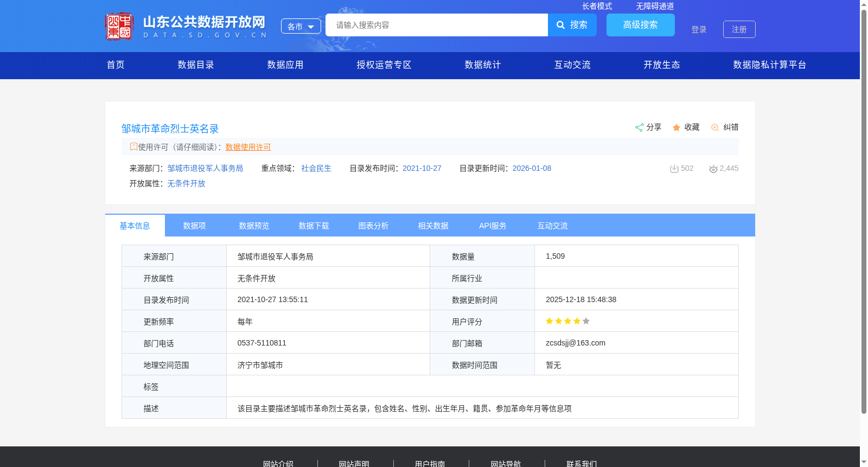Click the download count icon beside 502
Screen dimensions: 868x467
point(674,169)
